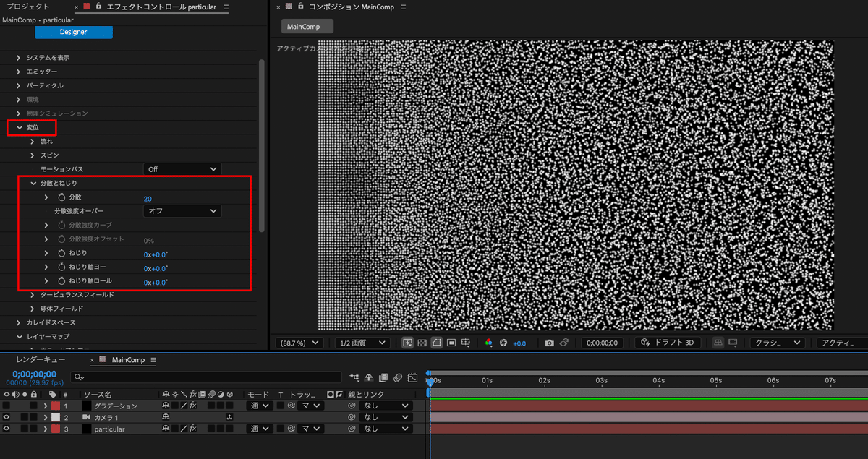Hide the カメラ 1 layer with its eye toggle
The height and width of the screenshot is (459, 868).
tap(7, 417)
